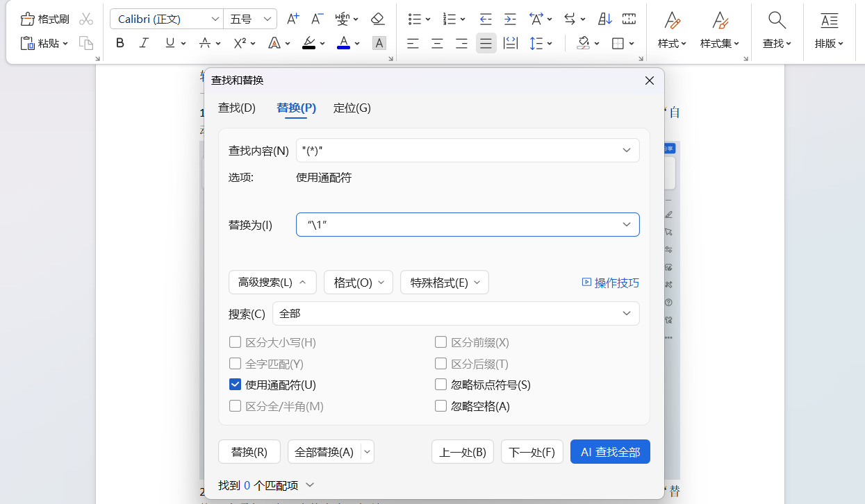The width and height of the screenshot is (865, 504).
Task: Check the Ignore spaces option
Action: point(440,406)
